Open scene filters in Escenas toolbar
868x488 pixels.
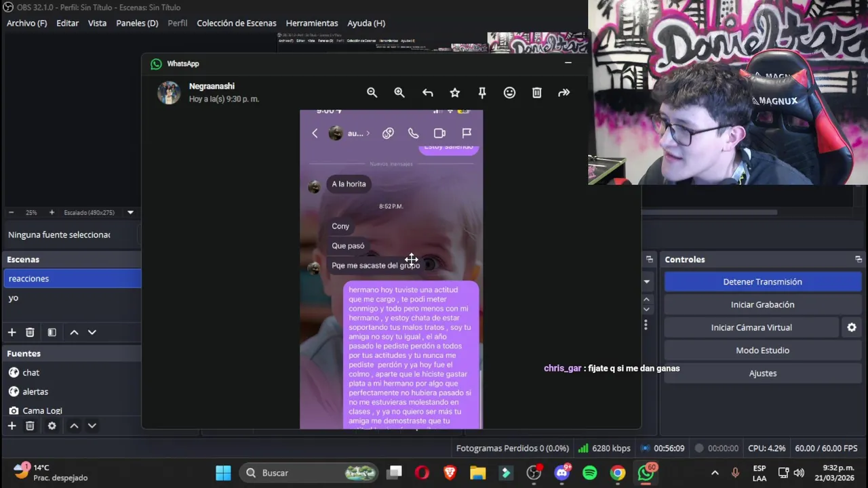(52, 332)
